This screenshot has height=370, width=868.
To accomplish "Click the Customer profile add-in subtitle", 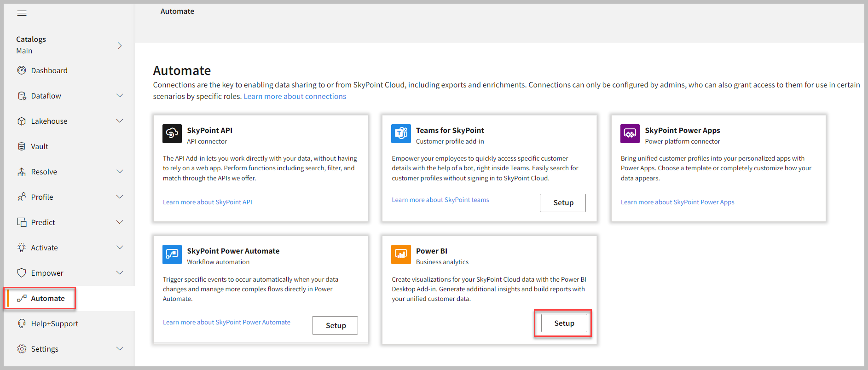I will point(450,141).
